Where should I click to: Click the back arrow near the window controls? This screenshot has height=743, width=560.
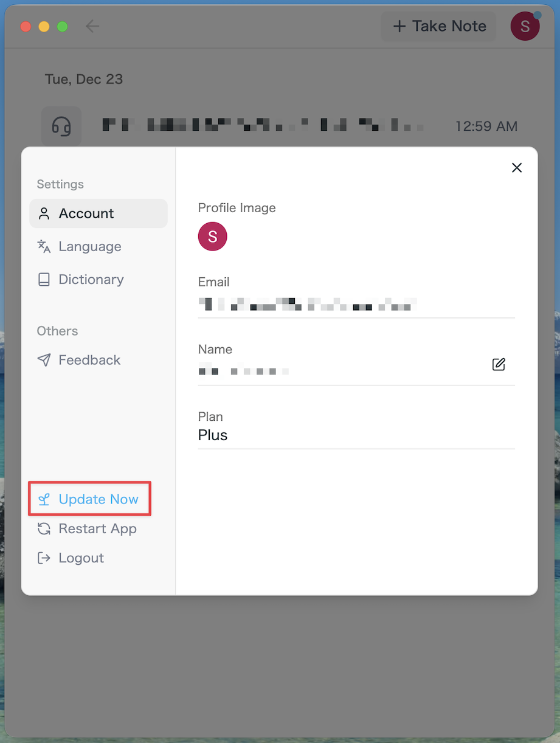click(x=92, y=26)
